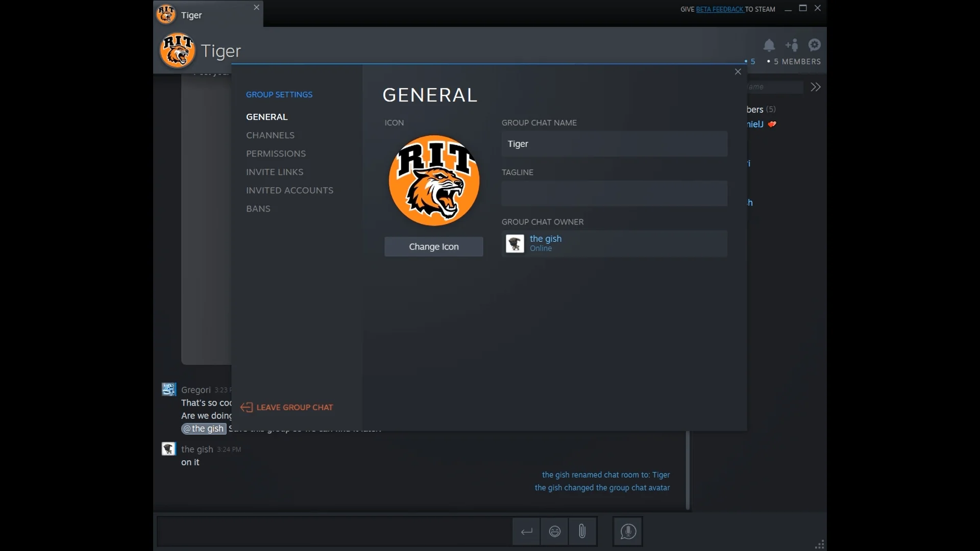The height and width of the screenshot is (551, 980).
Task: Click the attach file paperclip icon
Action: [582, 532]
